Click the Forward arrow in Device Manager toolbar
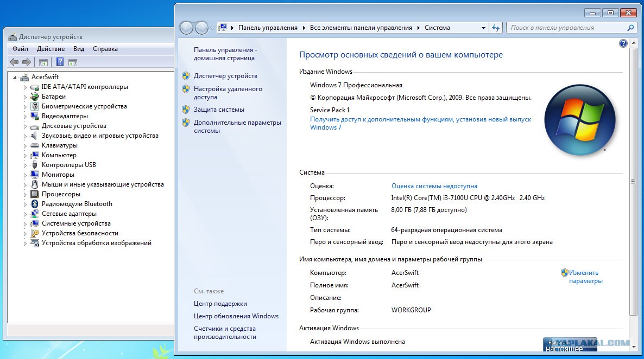This screenshot has width=644, height=359. (27, 62)
